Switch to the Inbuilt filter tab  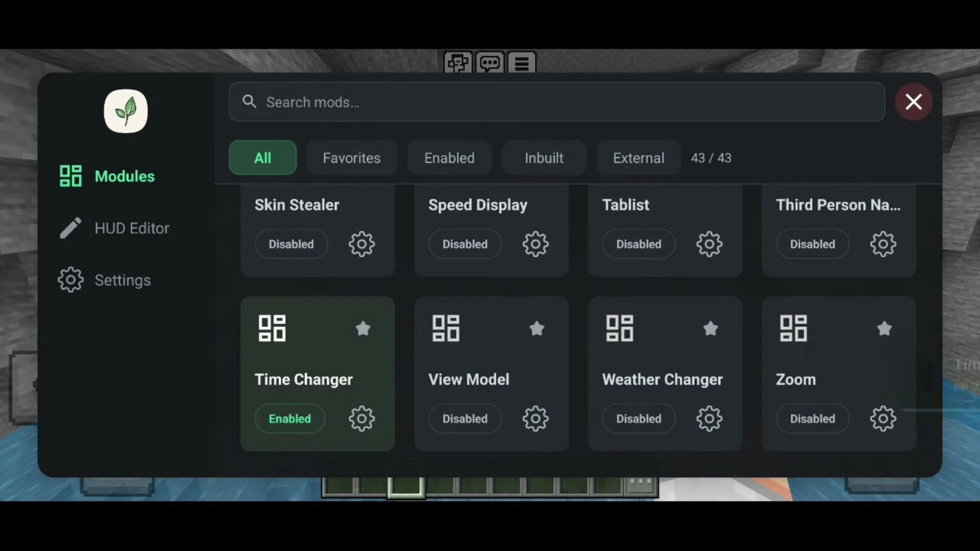(544, 158)
